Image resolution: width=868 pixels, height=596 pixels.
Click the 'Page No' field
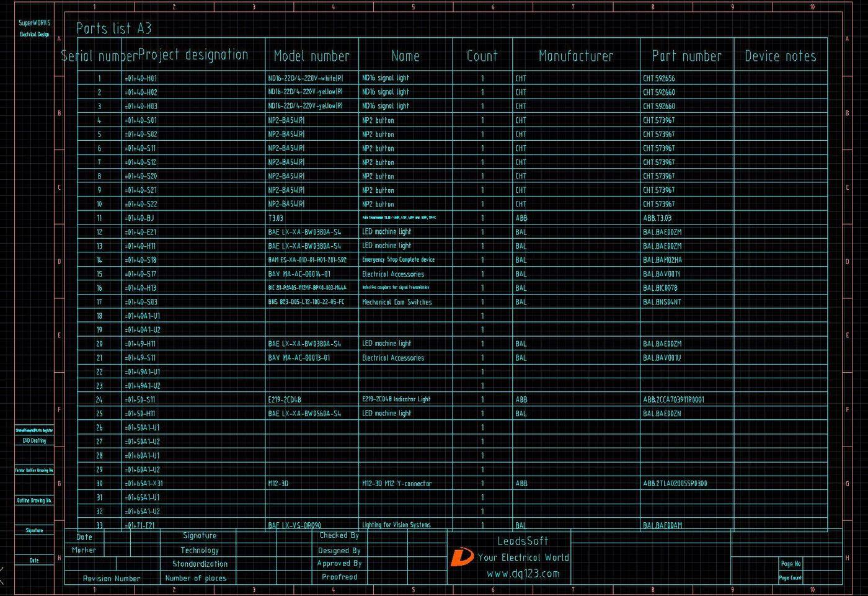pos(791,564)
